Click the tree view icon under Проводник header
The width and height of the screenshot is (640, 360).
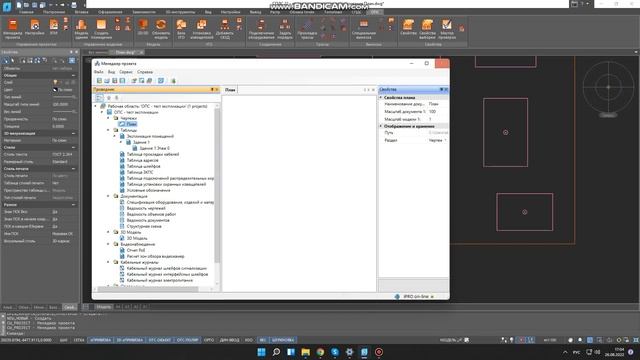[x=99, y=98]
